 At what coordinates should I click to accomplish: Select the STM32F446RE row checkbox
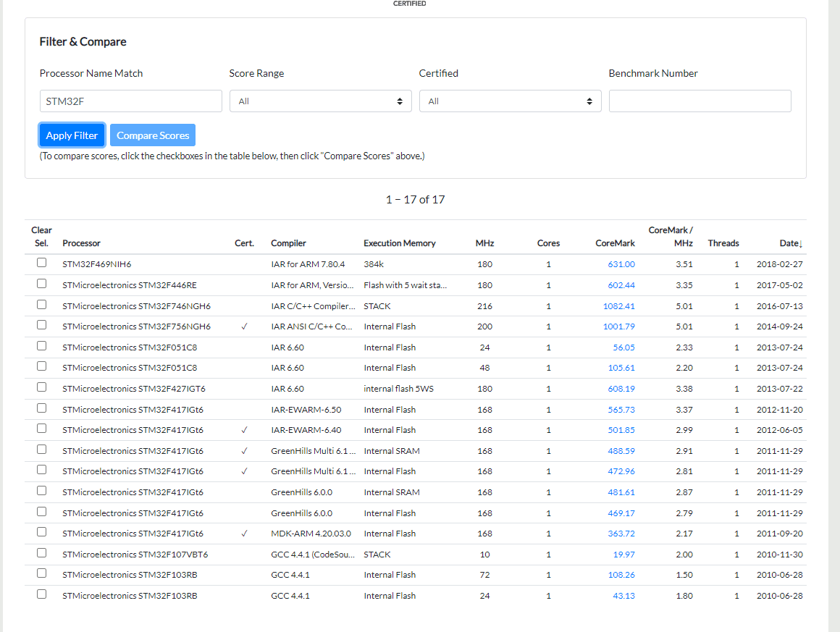pyautogui.click(x=41, y=283)
